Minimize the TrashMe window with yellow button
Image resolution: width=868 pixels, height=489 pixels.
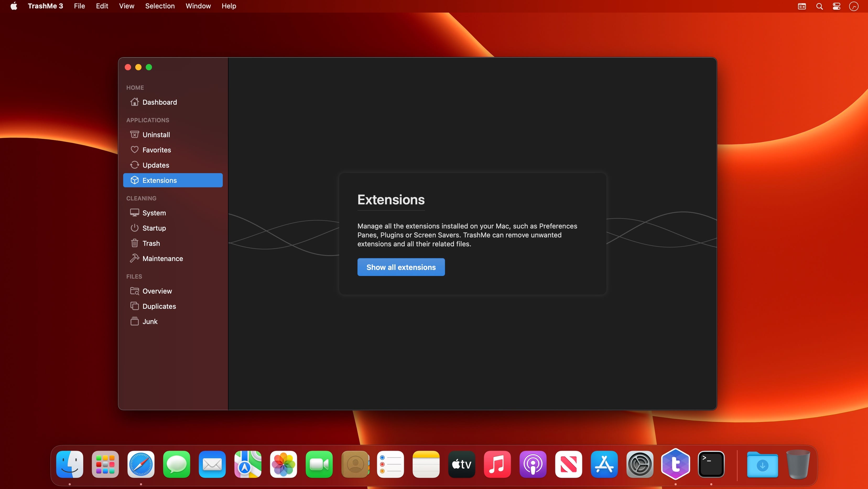coord(138,67)
